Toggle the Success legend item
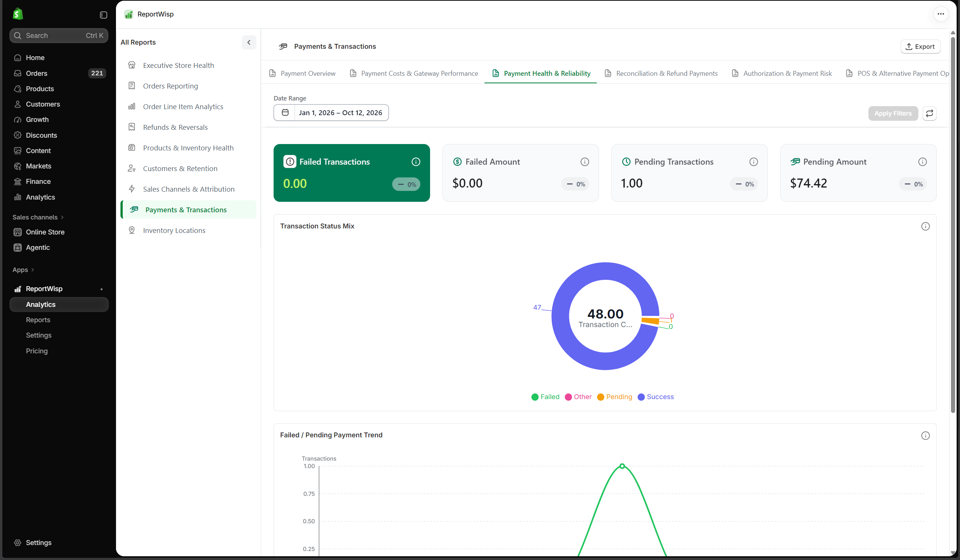 [x=655, y=397]
